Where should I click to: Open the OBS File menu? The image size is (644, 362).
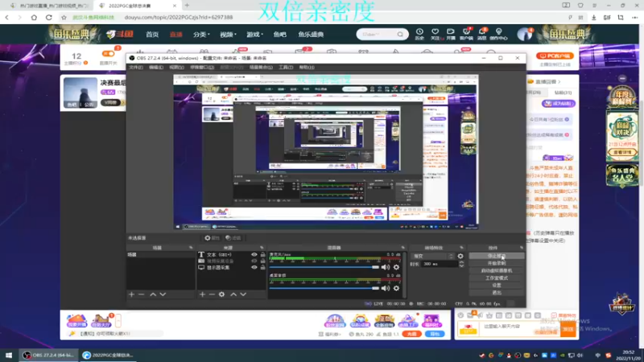point(136,68)
